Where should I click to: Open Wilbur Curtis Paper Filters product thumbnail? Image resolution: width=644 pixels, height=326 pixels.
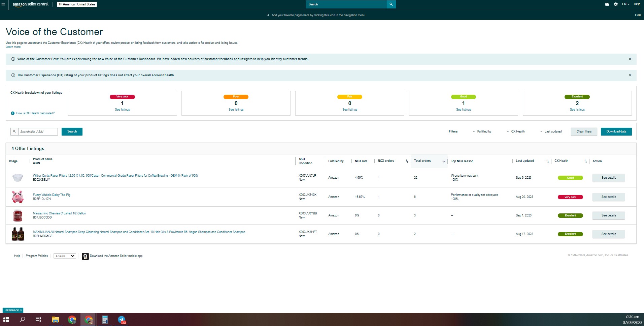click(18, 178)
